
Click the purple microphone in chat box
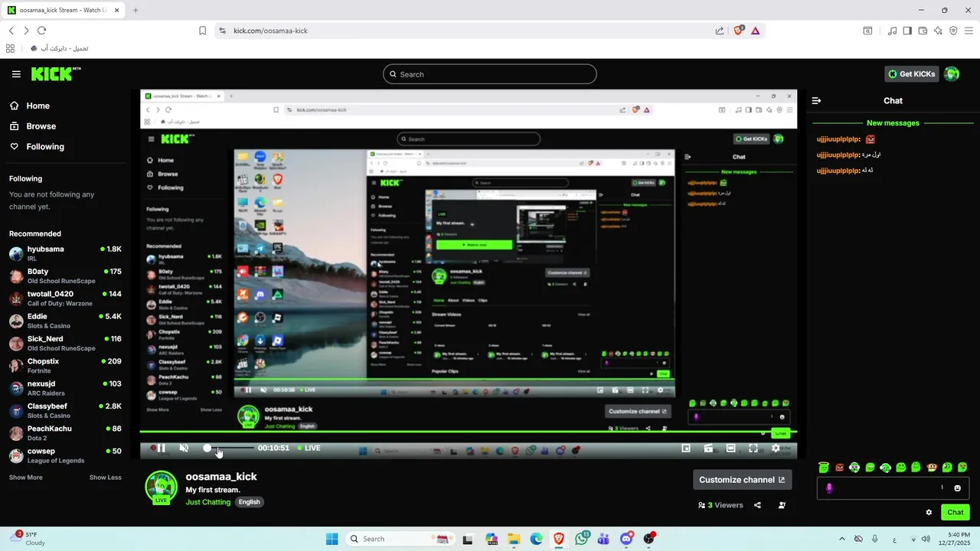click(828, 488)
